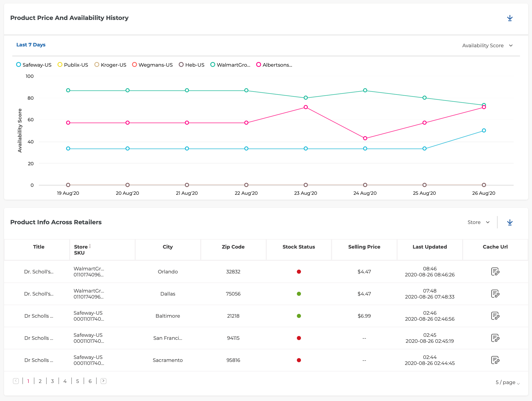Open cache URL for the Baltimore row

(x=495, y=316)
